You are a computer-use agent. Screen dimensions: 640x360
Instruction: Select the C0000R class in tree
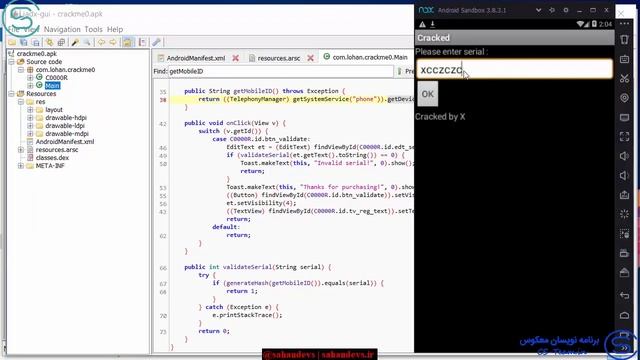56,78
